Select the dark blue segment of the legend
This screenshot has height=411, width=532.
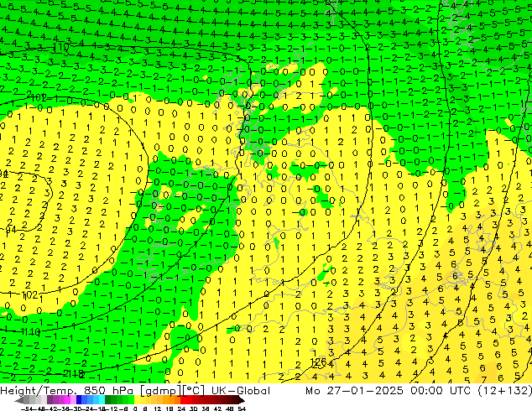tap(79, 400)
